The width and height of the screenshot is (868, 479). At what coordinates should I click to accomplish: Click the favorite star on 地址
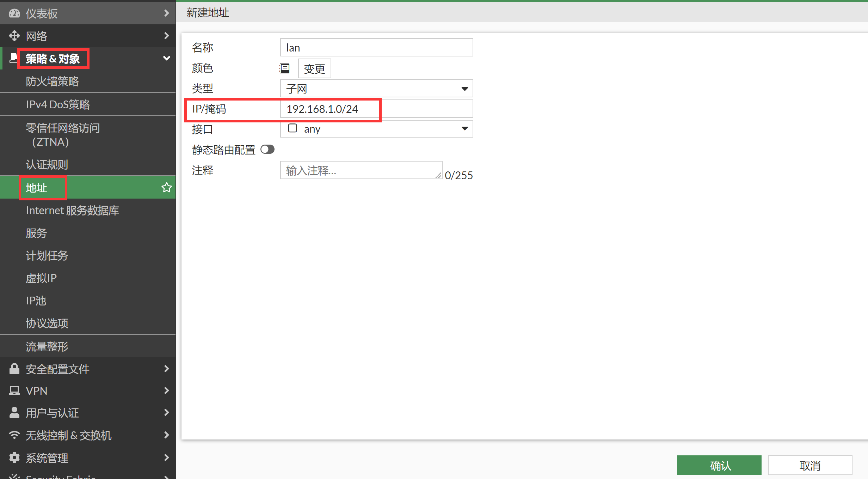click(x=166, y=187)
